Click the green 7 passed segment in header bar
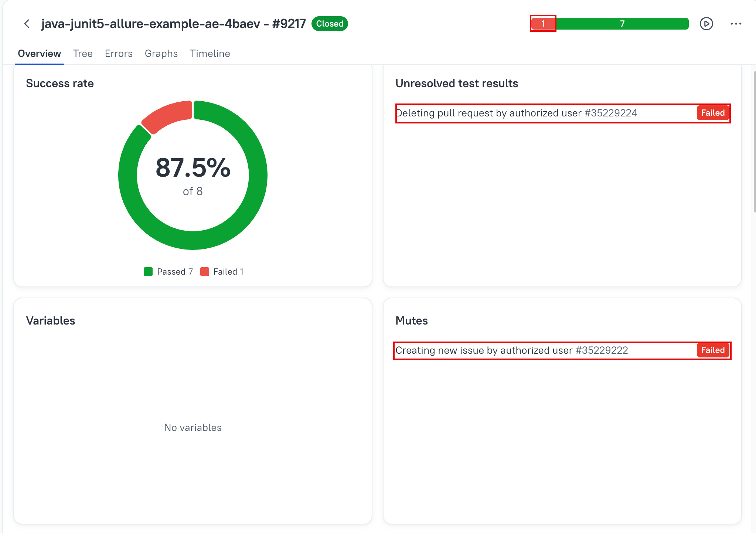Image resolution: width=756 pixels, height=533 pixels. (x=622, y=24)
